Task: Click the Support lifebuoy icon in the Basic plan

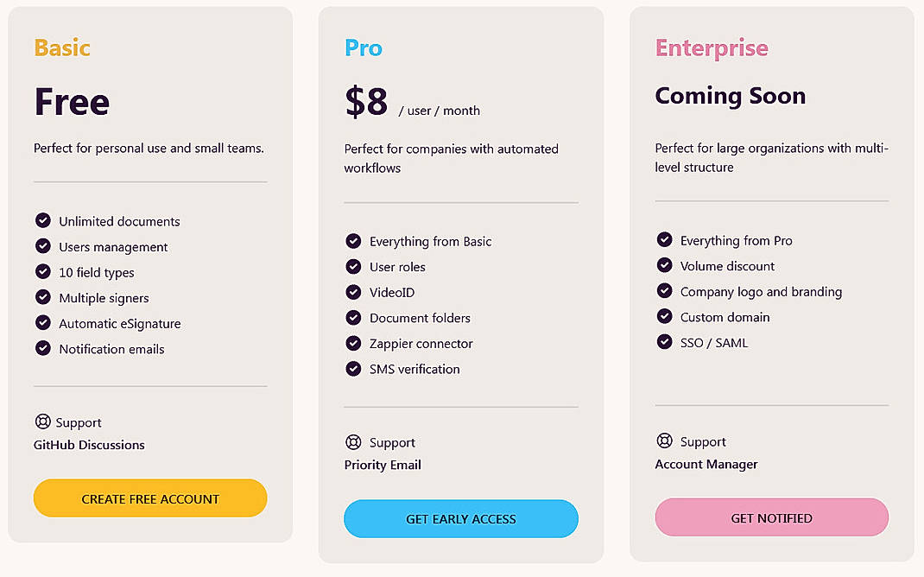Action: (x=42, y=422)
